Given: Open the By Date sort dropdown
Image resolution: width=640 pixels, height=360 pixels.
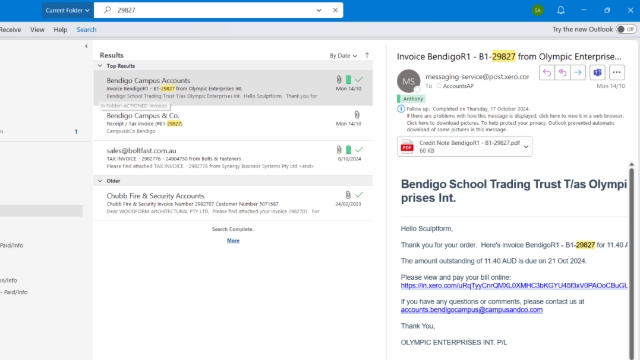Looking at the screenshot, I should [x=343, y=56].
